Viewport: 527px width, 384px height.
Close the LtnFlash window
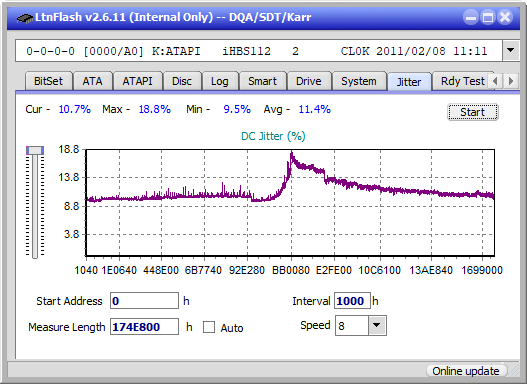pyautogui.click(x=505, y=17)
